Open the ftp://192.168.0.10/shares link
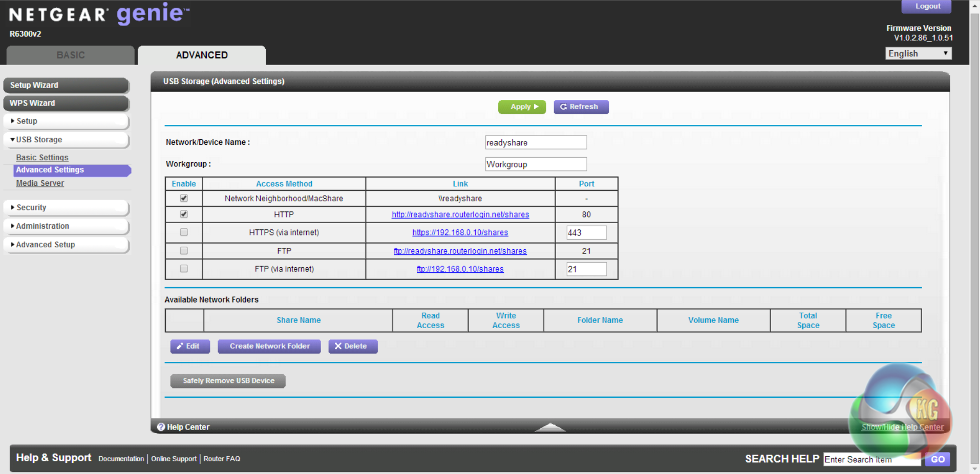Image resolution: width=980 pixels, height=474 pixels. 460,269
